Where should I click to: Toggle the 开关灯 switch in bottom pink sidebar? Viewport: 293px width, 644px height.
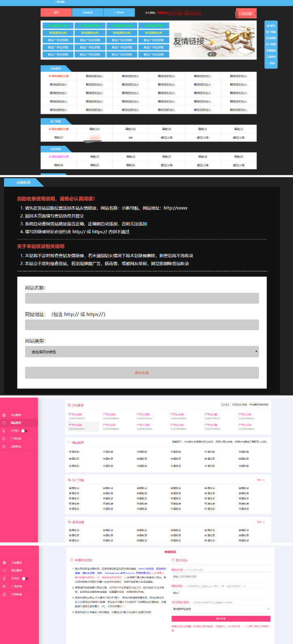point(25,578)
